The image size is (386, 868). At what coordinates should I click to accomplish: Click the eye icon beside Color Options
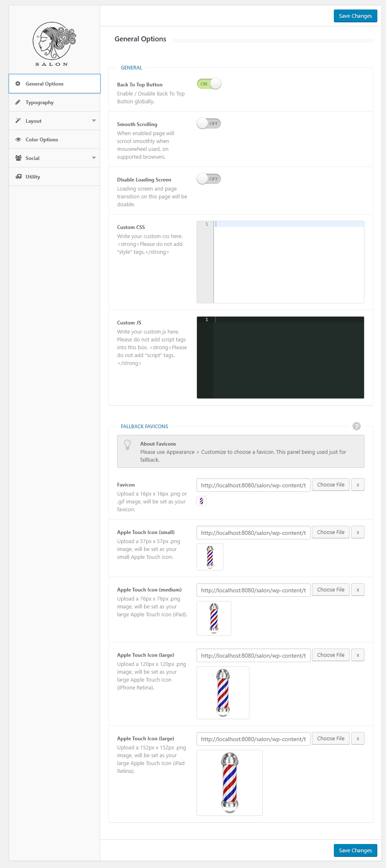18,139
